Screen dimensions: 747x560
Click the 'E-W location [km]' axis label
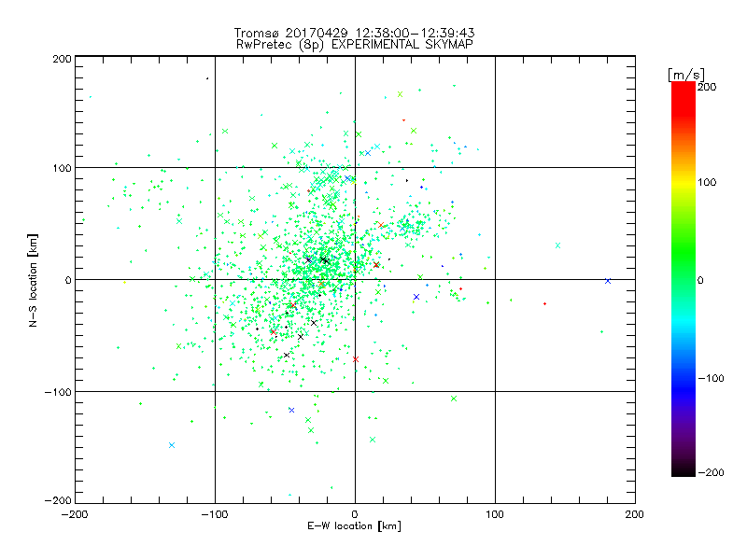point(354,526)
